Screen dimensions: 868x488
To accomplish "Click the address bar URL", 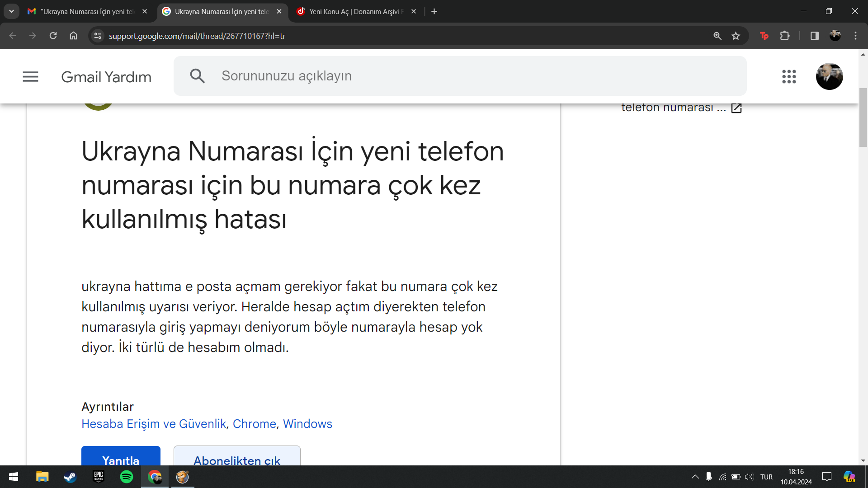I will tap(197, 36).
